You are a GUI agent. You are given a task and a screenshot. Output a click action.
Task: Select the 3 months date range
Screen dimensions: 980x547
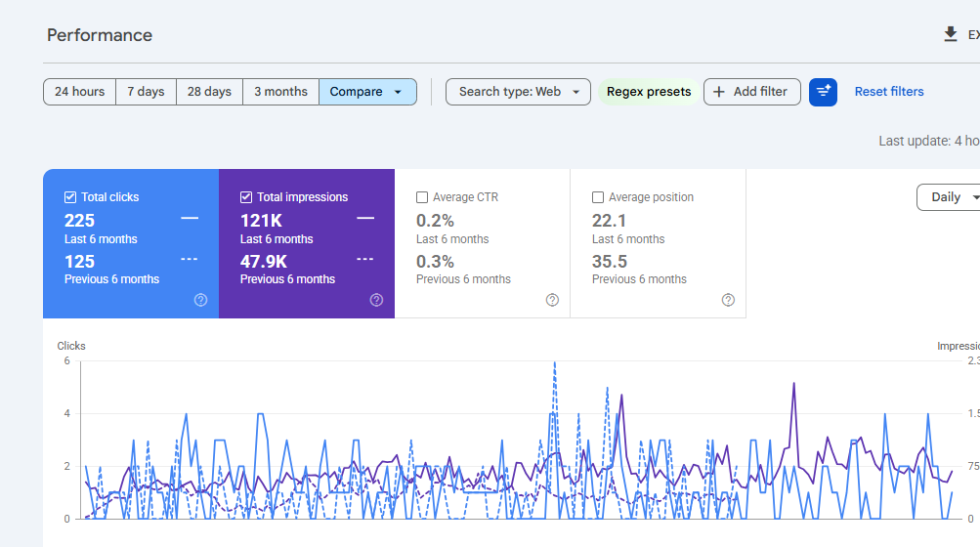280,92
